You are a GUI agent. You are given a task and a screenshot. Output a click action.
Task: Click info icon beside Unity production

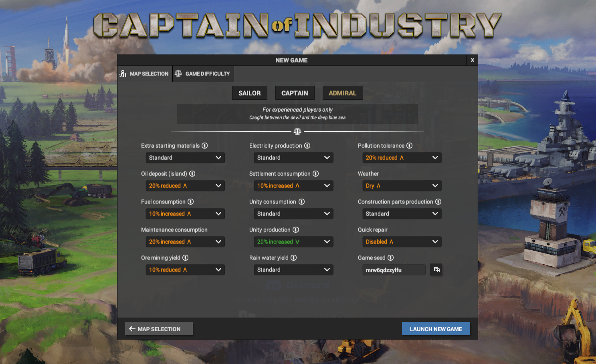(x=296, y=230)
